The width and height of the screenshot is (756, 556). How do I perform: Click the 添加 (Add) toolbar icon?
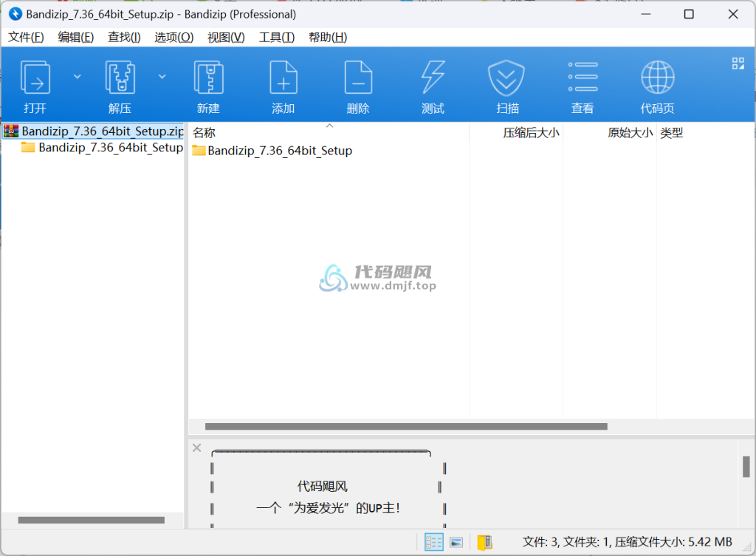283,77
